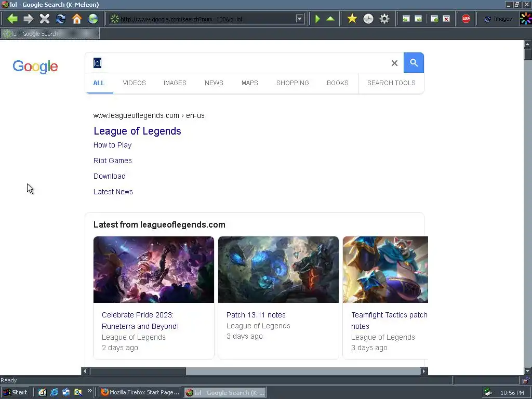Open the 'Download' sitelink
This screenshot has height=399, width=532.
(x=110, y=177)
